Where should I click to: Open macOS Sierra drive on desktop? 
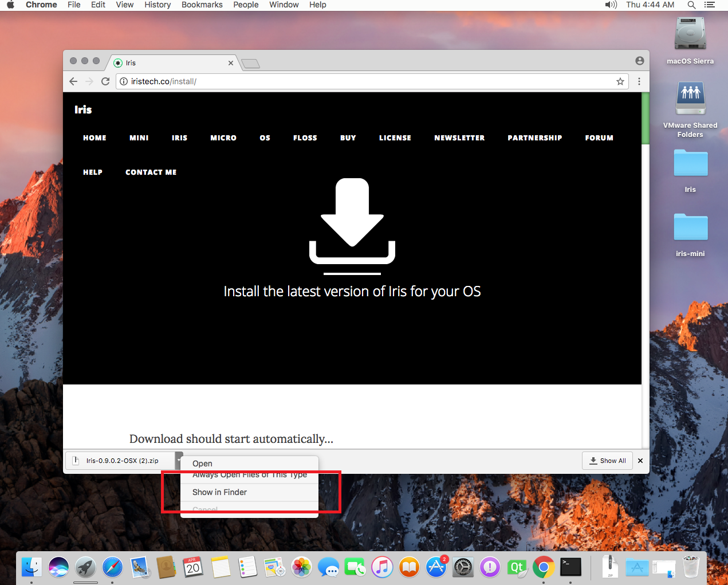(690, 40)
